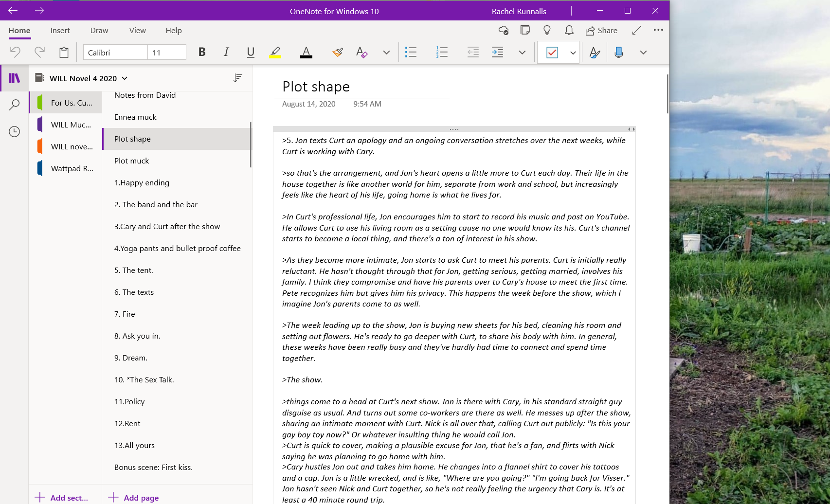This screenshot has height=504, width=830.
Task: Click the Undo icon
Action: point(15,52)
